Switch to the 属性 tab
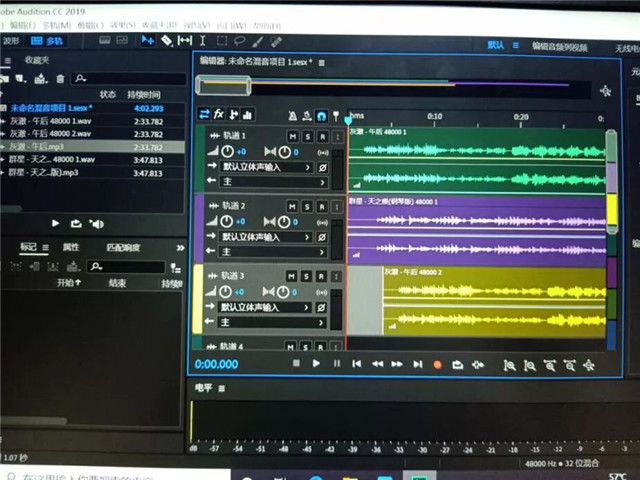This screenshot has height=480, width=640. pyautogui.click(x=71, y=247)
